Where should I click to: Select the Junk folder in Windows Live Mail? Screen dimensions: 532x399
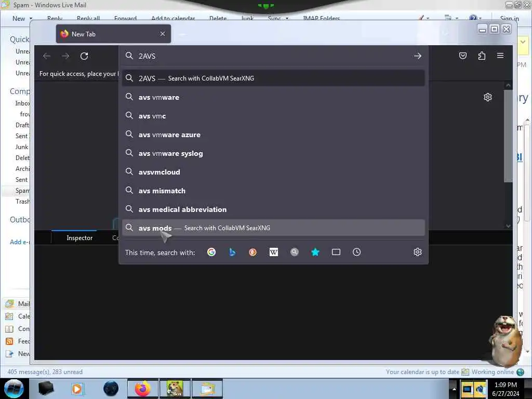(22, 147)
